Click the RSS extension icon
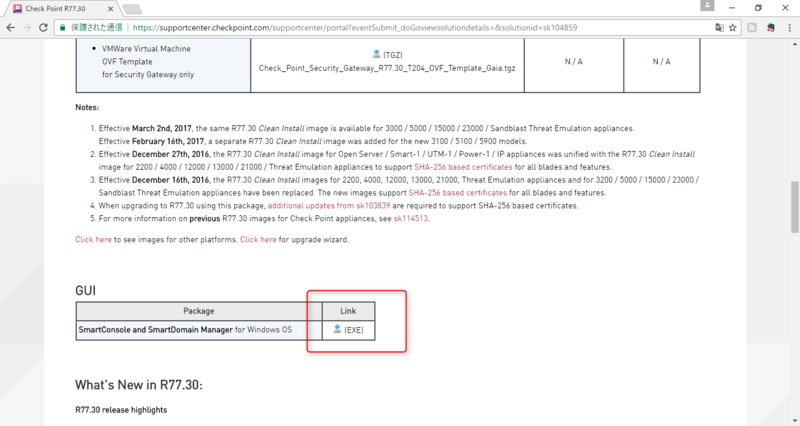This screenshot has height=426, width=800. [x=752, y=28]
